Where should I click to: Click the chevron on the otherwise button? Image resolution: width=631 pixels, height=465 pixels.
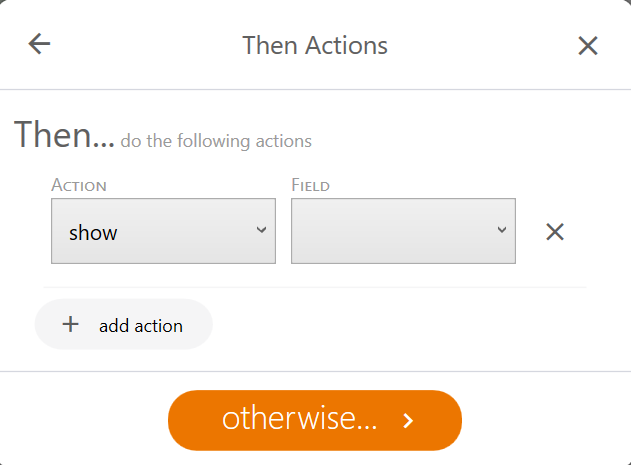point(408,421)
